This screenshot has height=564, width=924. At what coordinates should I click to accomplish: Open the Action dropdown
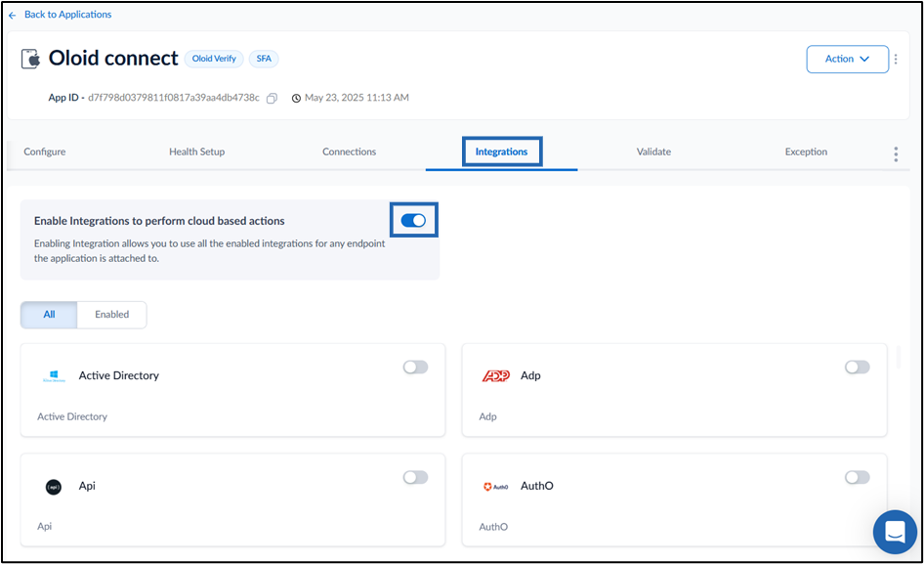coord(847,59)
